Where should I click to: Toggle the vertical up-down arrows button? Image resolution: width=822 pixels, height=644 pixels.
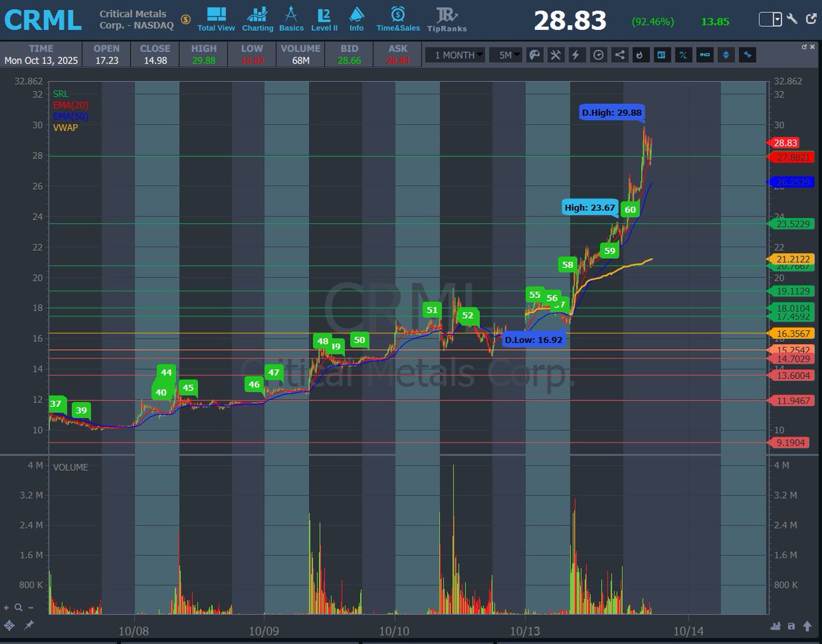pos(726,55)
